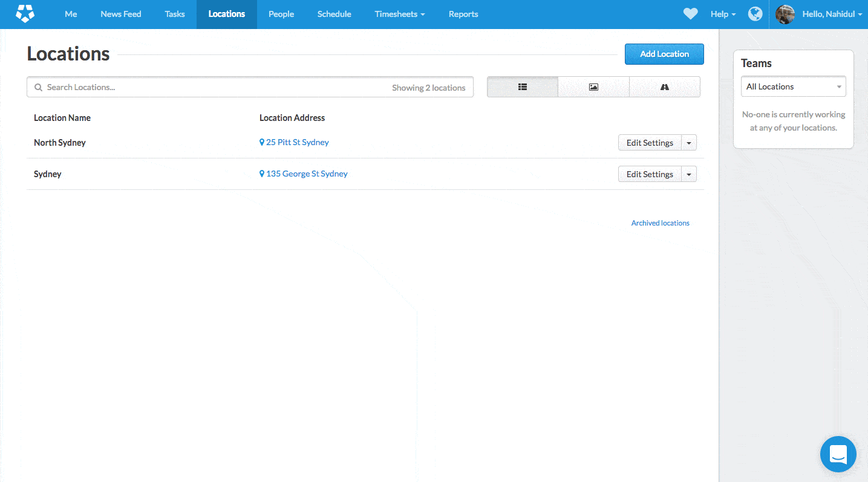The width and height of the screenshot is (868, 482).
Task: Open the Schedule tab
Action: coord(334,14)
